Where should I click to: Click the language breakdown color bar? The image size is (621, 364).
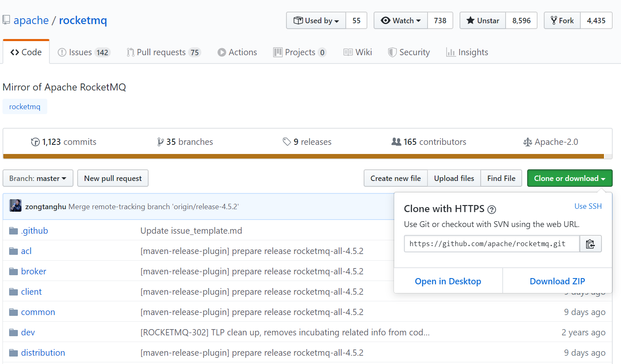coord(308,156)
